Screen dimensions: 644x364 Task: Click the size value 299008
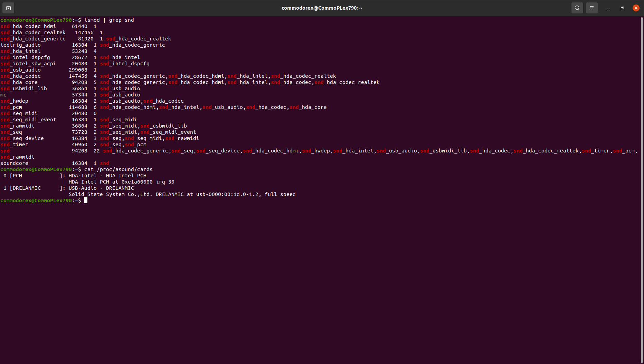pos(78,70)
